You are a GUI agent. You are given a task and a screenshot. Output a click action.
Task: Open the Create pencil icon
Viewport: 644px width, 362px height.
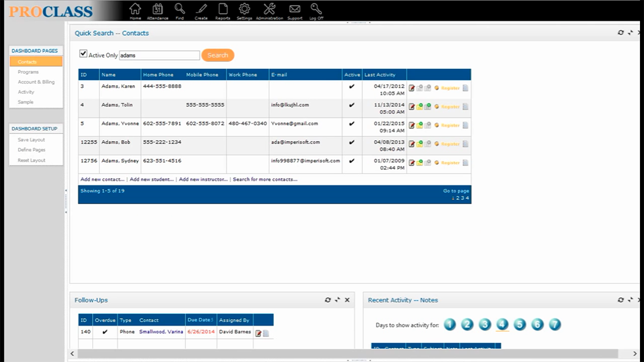point(201,11)
